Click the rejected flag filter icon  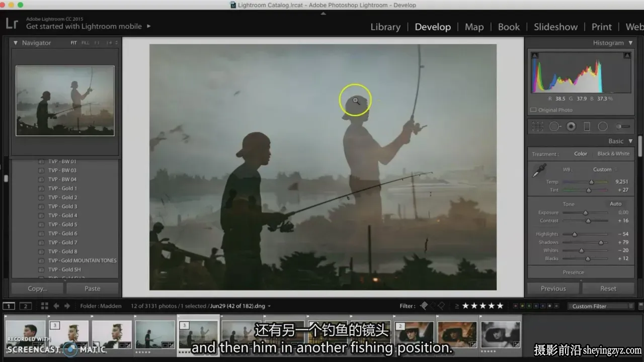pos(441,306)
